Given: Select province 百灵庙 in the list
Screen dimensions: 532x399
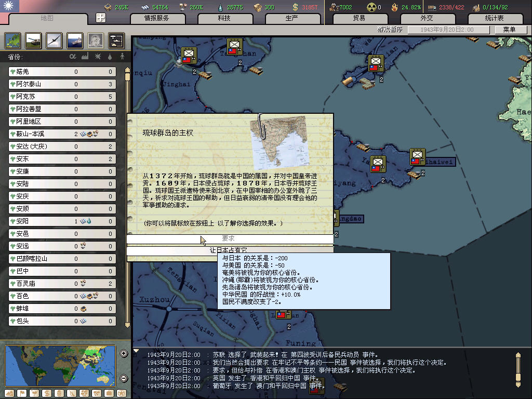Looking at the screenshot, I should [x=62, y=284].
